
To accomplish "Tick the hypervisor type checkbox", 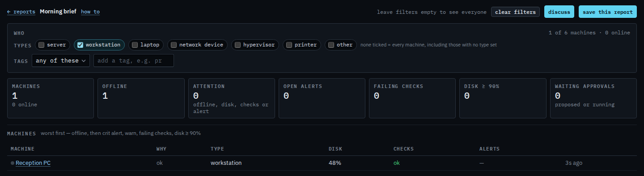I will (x=238, y=45).
